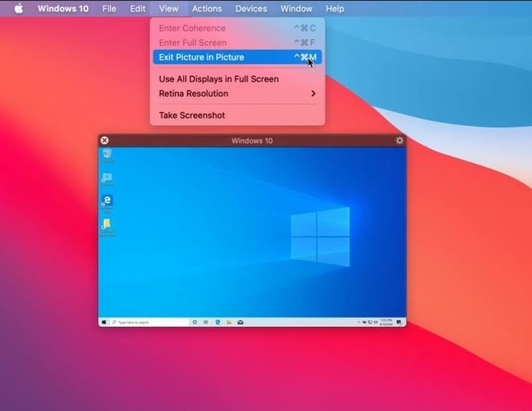Open network icon in system tray
The height and width of the screenshot is (411, 532).
[370, 322]
